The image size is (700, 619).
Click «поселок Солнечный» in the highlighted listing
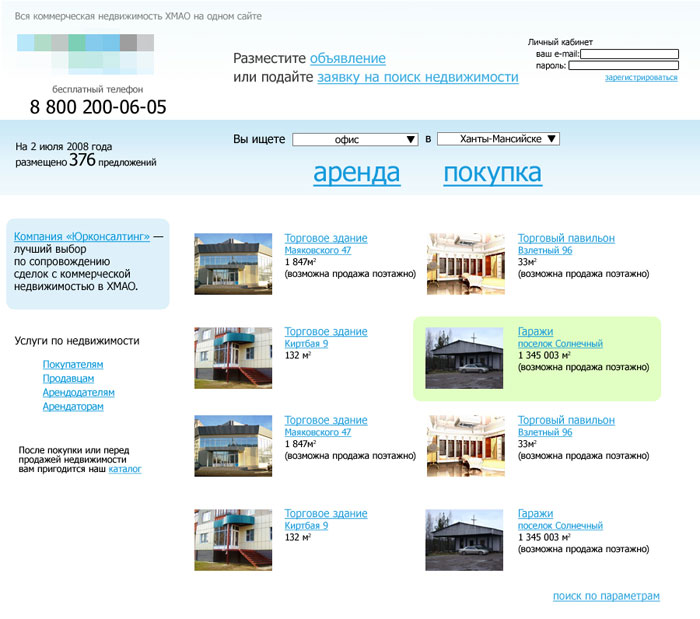[x=560, y=344]
